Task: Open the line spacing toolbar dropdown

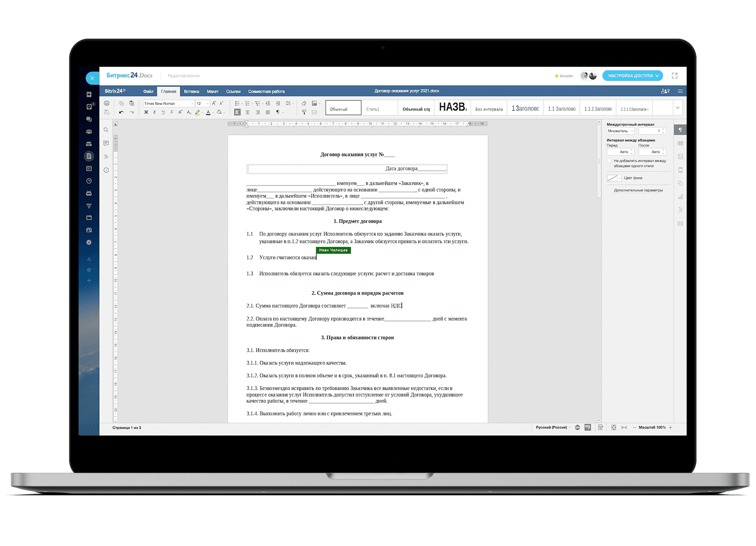Action: [x=290, y=103]
